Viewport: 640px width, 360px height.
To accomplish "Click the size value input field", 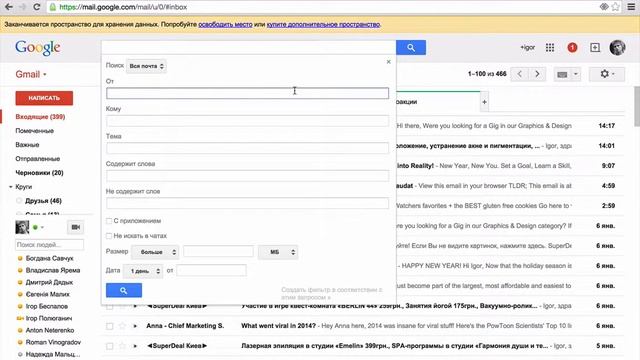I will tap(218, 251).
